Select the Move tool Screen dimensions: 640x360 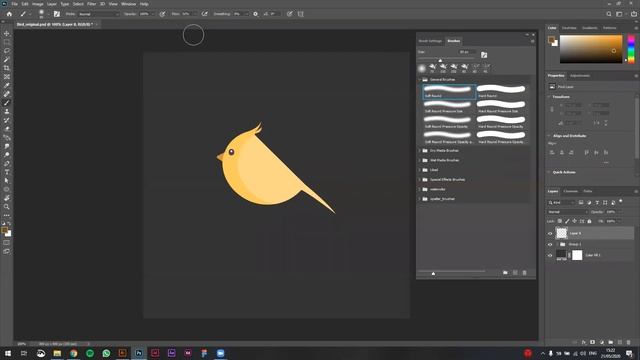(7, 33)
